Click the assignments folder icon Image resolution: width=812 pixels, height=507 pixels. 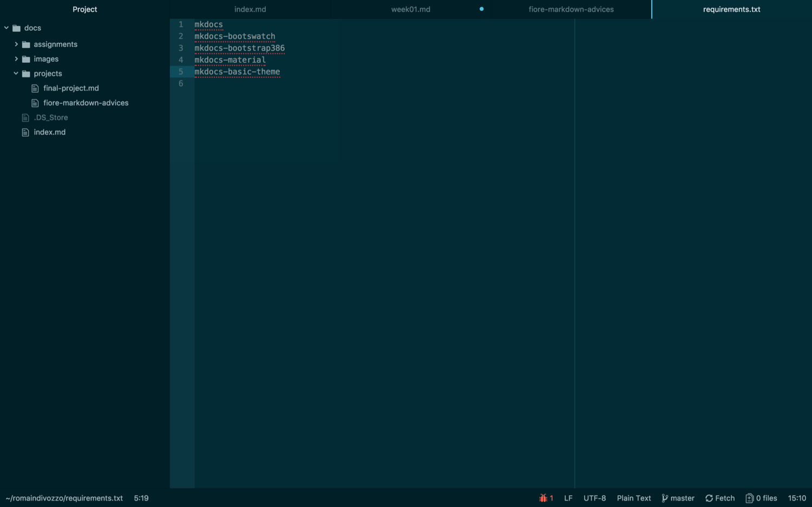click(x=26, y=44)
